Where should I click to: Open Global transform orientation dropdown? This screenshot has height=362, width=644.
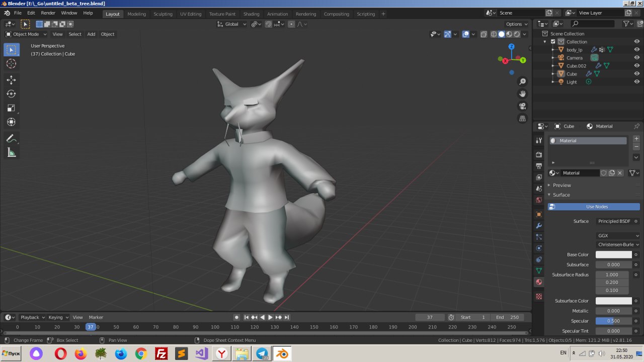tap(232, 24)
